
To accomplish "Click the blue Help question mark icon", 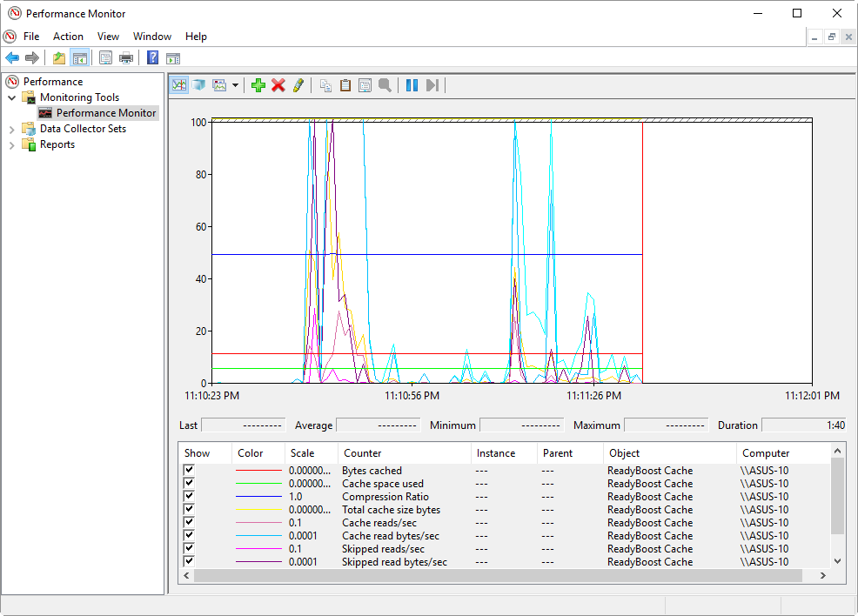I will [152, 58].
